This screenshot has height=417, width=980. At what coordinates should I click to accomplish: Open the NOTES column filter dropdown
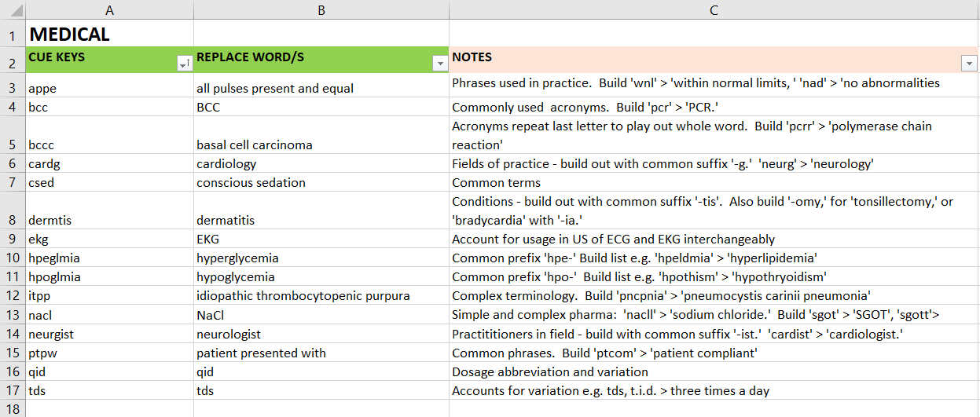point(969,64)
